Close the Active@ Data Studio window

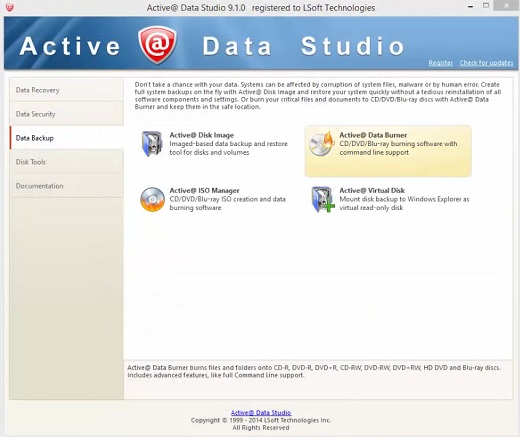[506, 6]
